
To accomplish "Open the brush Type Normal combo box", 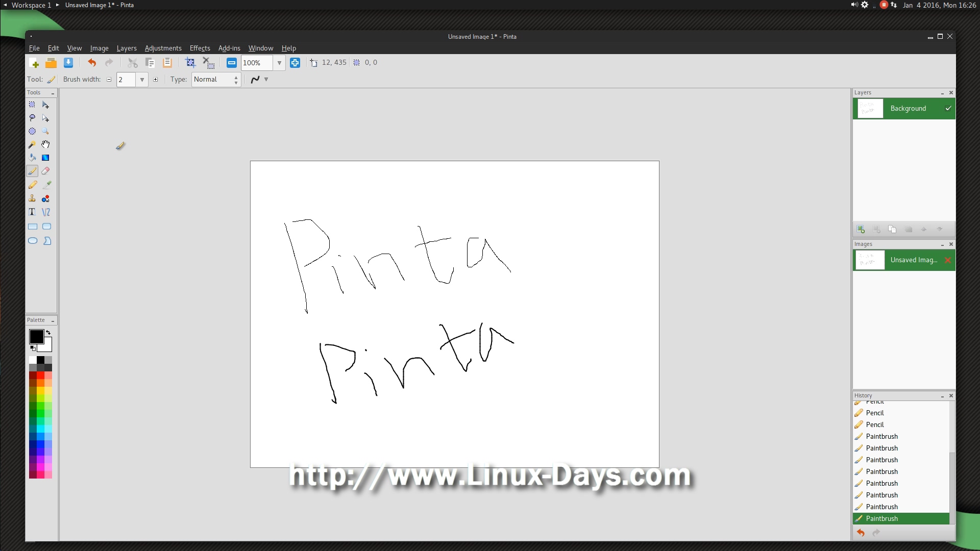I will (216, 80).
